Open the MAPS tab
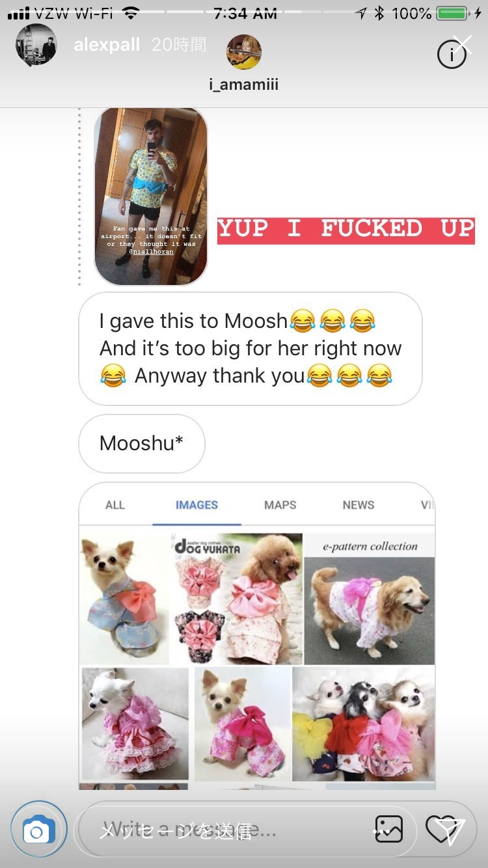 click(280, 505)
